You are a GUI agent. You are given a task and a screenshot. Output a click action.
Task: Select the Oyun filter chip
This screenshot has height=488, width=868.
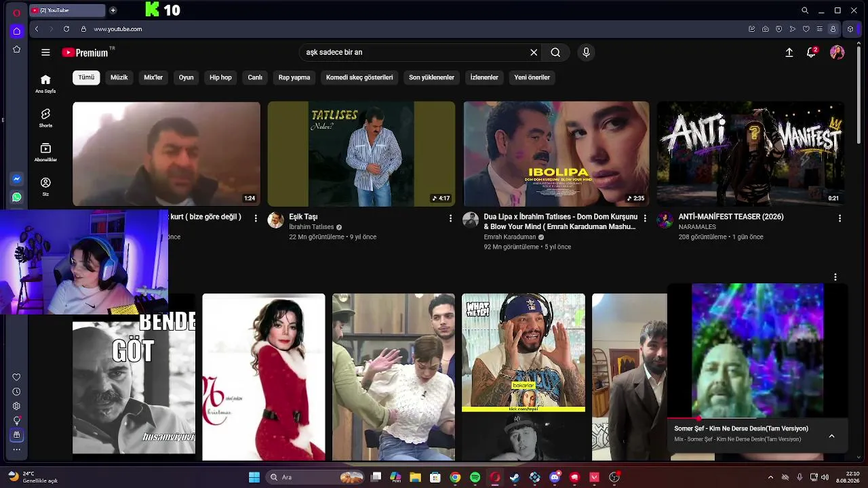point(186,77)
